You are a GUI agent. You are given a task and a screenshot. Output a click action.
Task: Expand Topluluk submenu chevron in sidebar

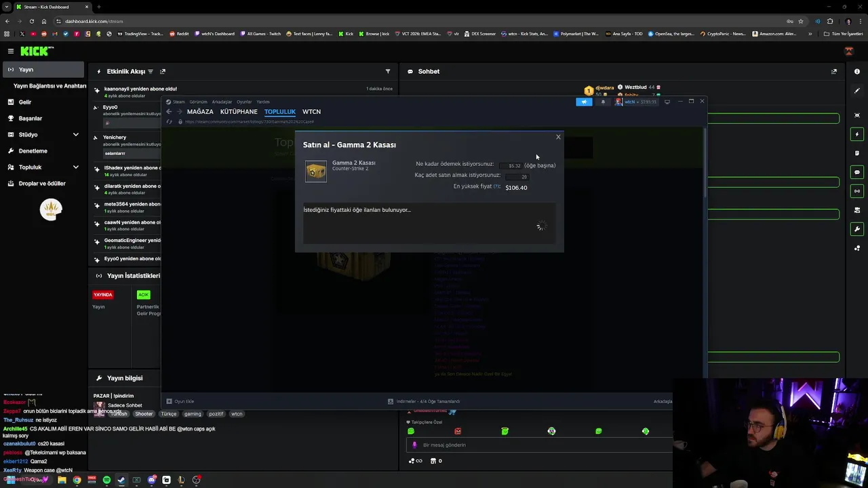pyautogui.click(x=75, y=167)
